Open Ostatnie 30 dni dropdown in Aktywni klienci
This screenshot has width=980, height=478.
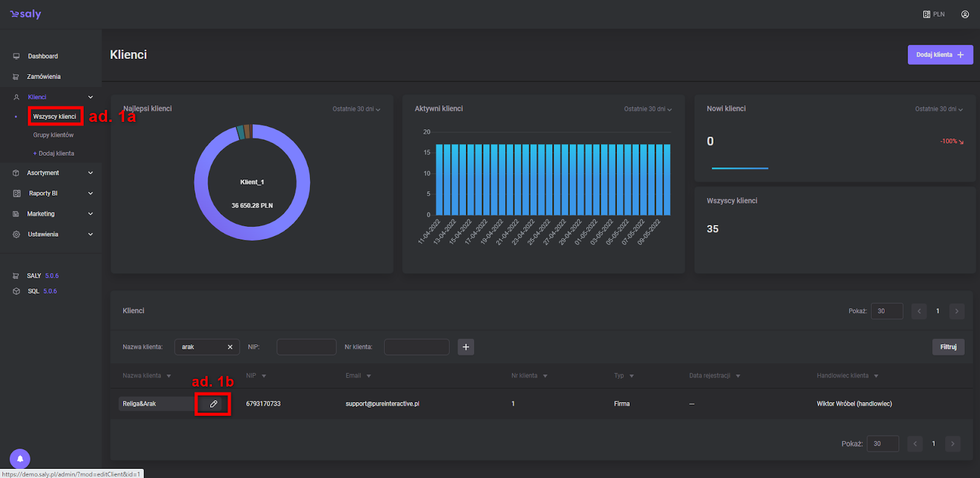[648, 109]
